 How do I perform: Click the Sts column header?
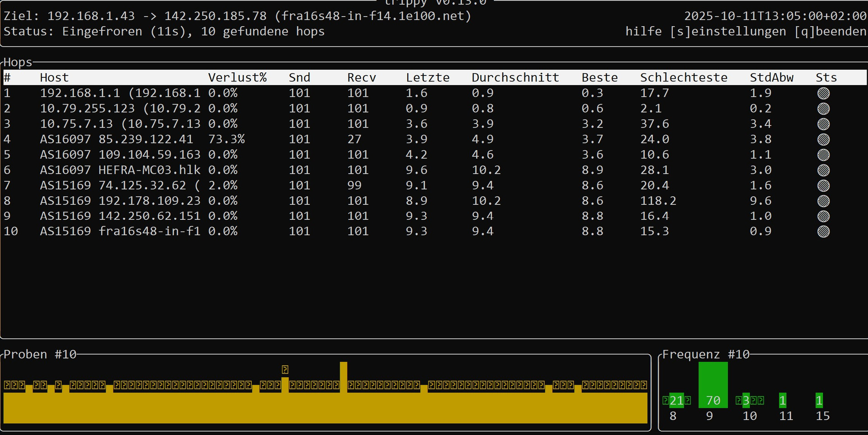point(826,77)
